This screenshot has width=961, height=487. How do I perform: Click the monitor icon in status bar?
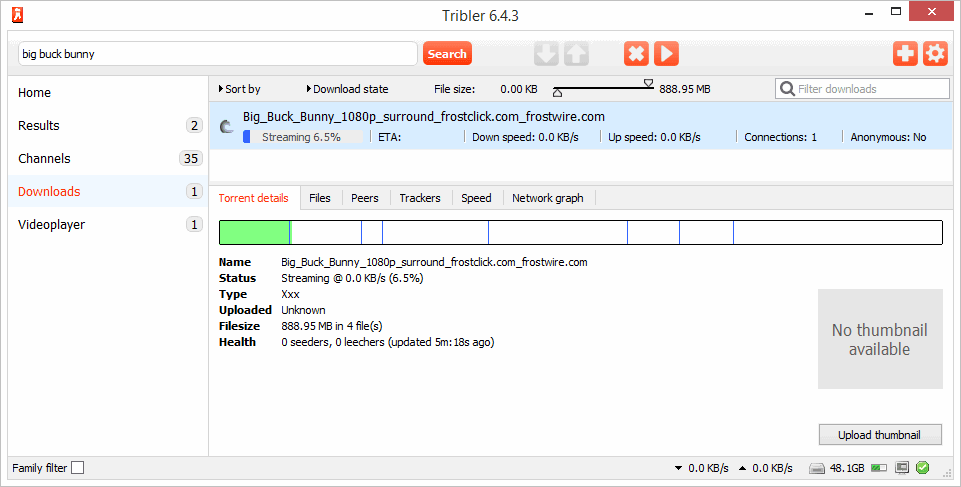(902, 467)
